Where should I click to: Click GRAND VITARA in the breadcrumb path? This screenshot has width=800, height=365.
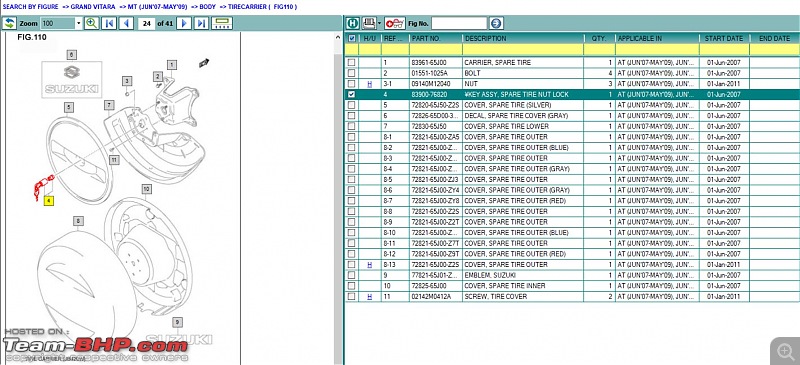[93, 7]
